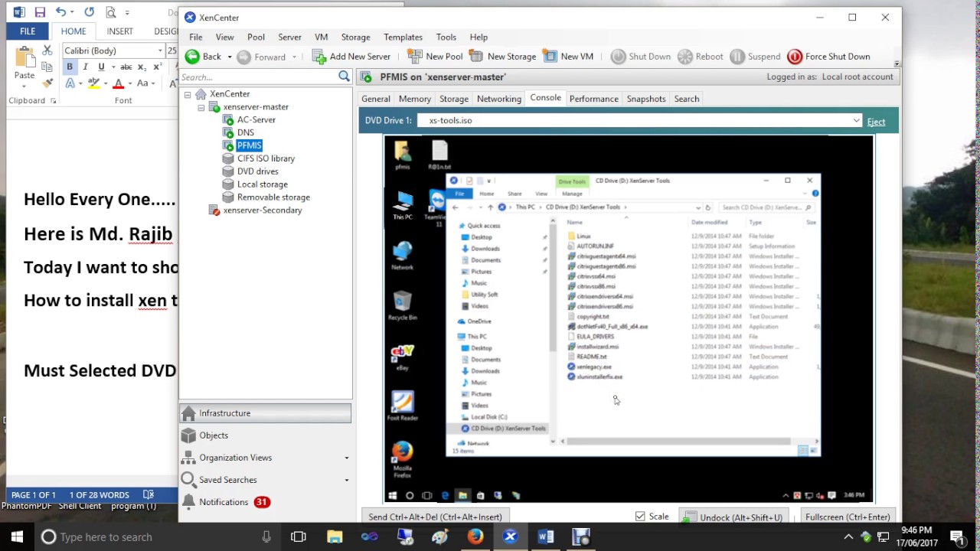This screenshot has width=980, height=551.
Task: Open the Calibri (Body) font dropdown
Action: [x=160, y=51]
